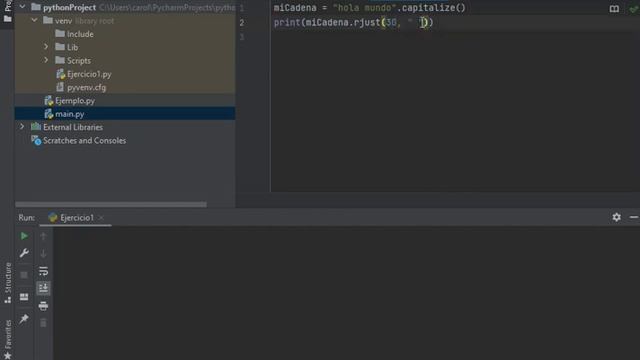Click the print console output icon
The image size is (640, 360).
[x=43, y=306]
